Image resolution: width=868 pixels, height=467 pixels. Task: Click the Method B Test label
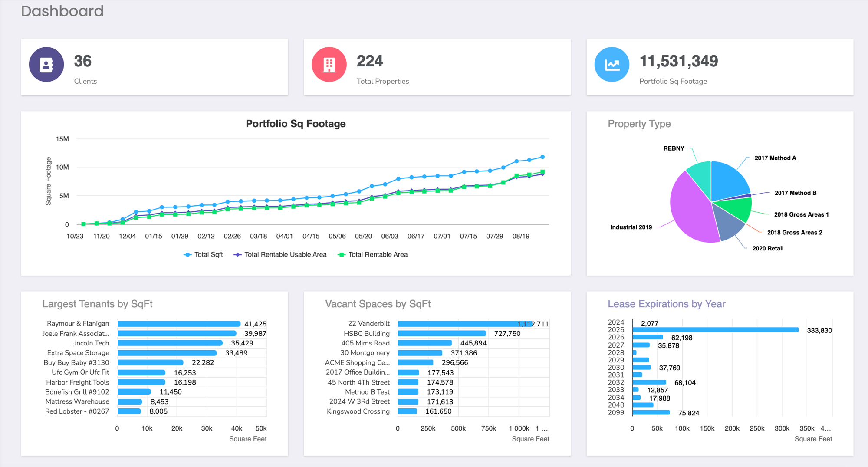pyautogui.click(x=367, y=391)
